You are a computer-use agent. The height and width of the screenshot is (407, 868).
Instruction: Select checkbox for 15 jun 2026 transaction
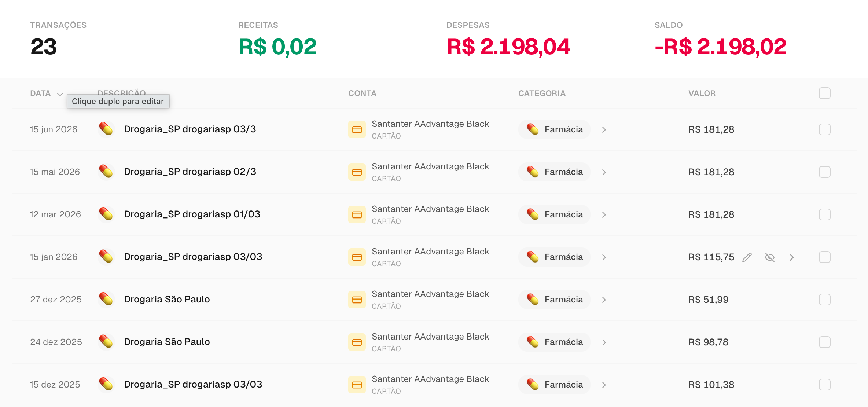(x=825, y=129)
